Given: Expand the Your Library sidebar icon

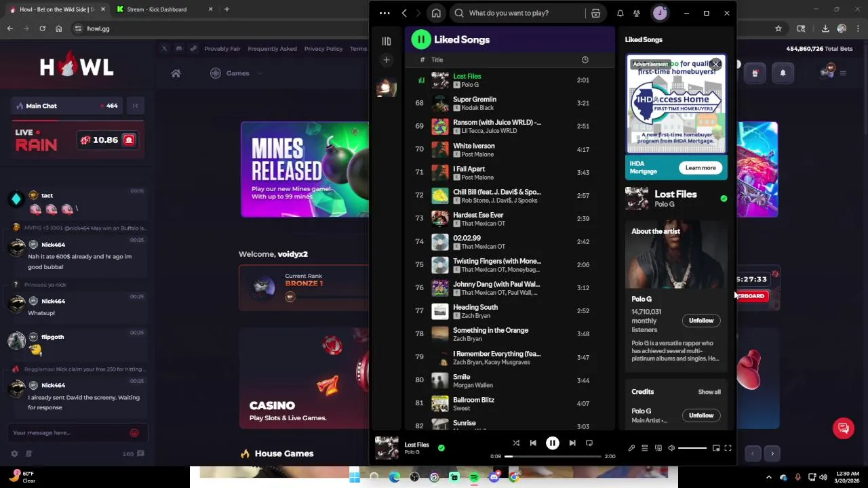Looking at the screenshot, I should coord(386,41).
